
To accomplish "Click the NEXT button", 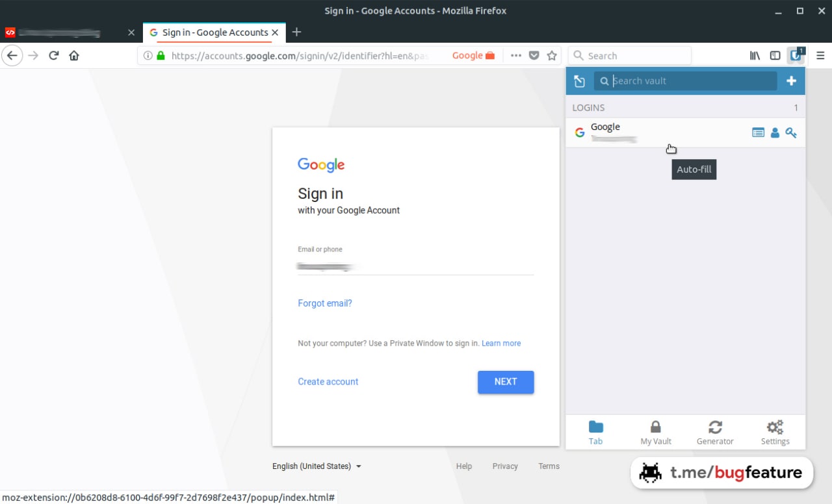I will coord(506,382).
